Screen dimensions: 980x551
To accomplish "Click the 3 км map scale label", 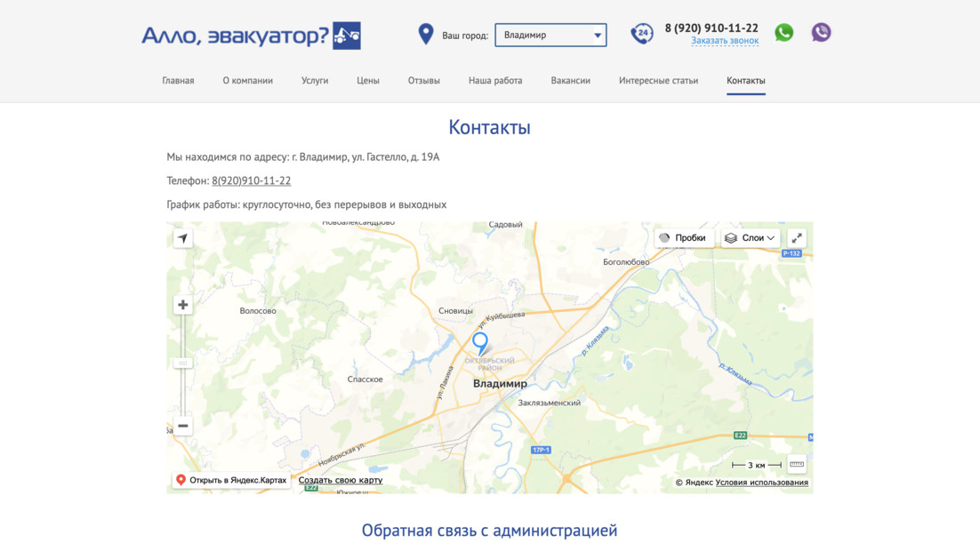I will coord(756,466).
